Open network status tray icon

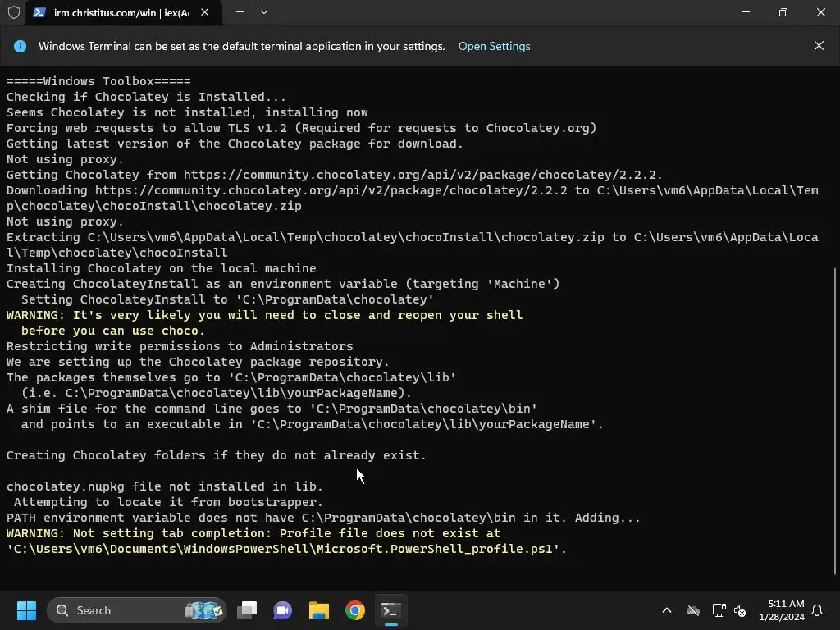point(719,610)
